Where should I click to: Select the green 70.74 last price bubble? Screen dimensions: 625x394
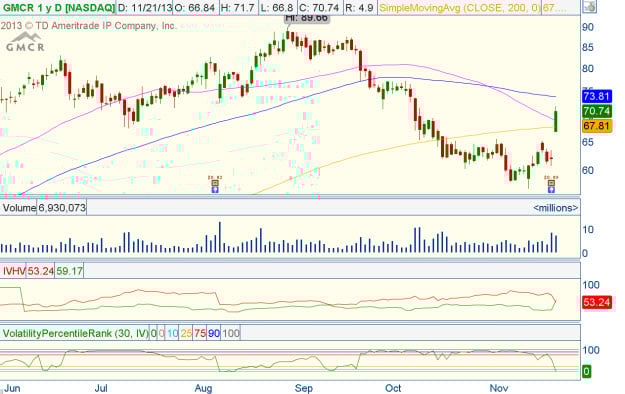point(597,111)
